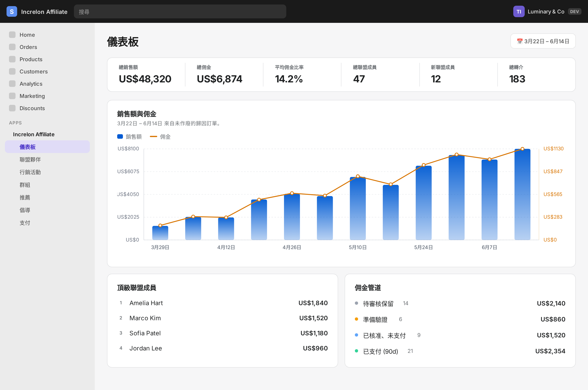Viewport: 588px width, 390px height.
Task: Click the US$2,354 paid amount
Action: coord(550,351)
